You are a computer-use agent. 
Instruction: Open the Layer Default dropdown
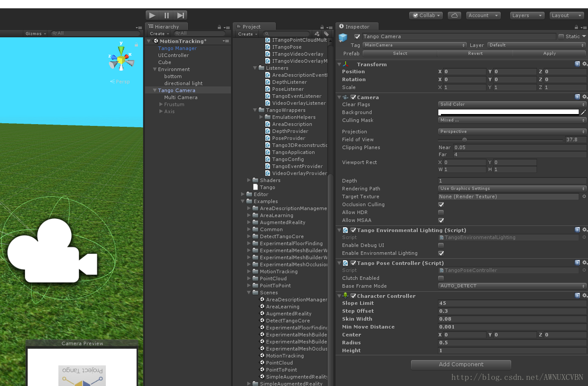click(537, 45)
